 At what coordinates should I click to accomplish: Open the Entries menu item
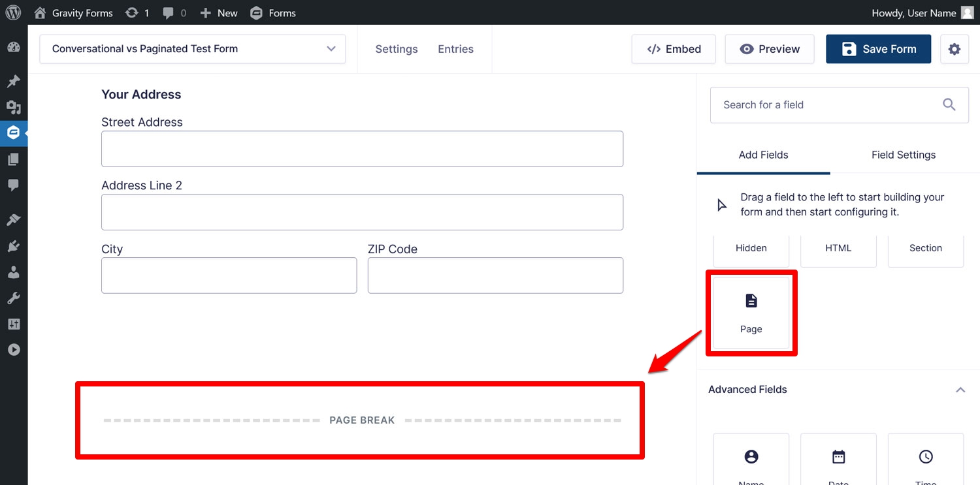455,49
